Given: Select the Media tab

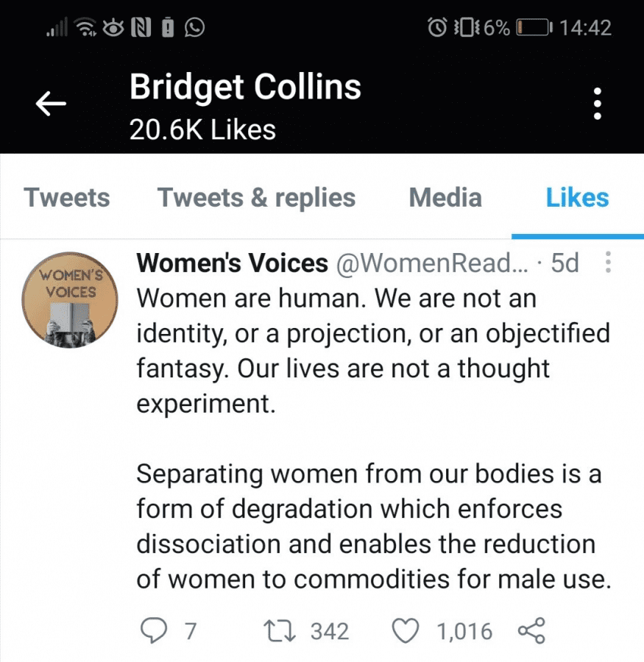Looking at the screenshot, I should (x=445, y=198).
